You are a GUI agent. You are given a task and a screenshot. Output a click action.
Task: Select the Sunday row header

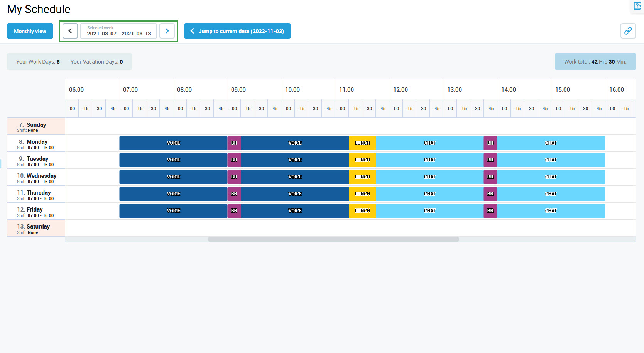36,126
